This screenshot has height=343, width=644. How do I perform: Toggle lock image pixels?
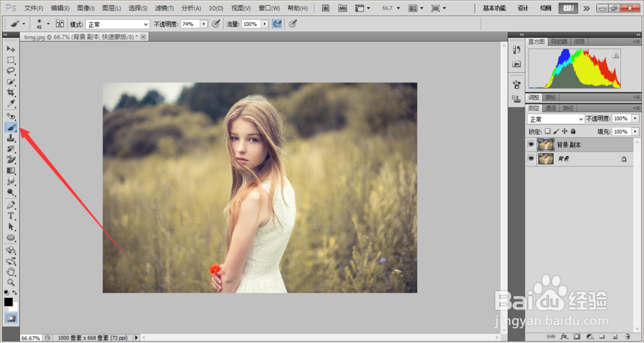556,131
